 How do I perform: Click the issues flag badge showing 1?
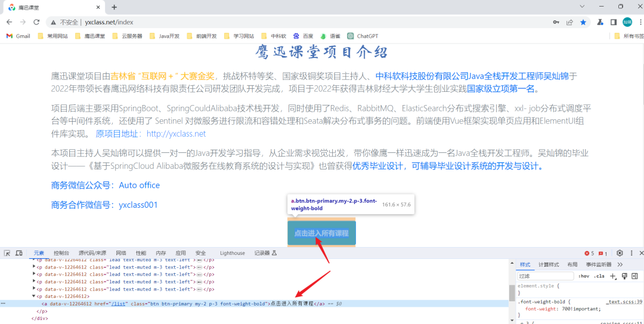[602, 253]
